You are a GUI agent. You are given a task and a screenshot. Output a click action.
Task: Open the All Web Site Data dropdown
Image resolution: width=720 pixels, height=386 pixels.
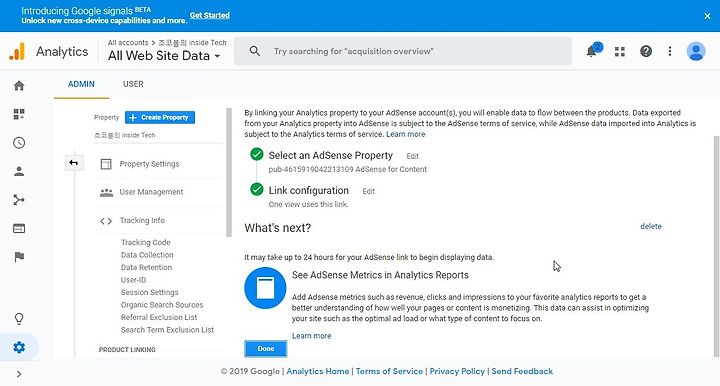164,56
